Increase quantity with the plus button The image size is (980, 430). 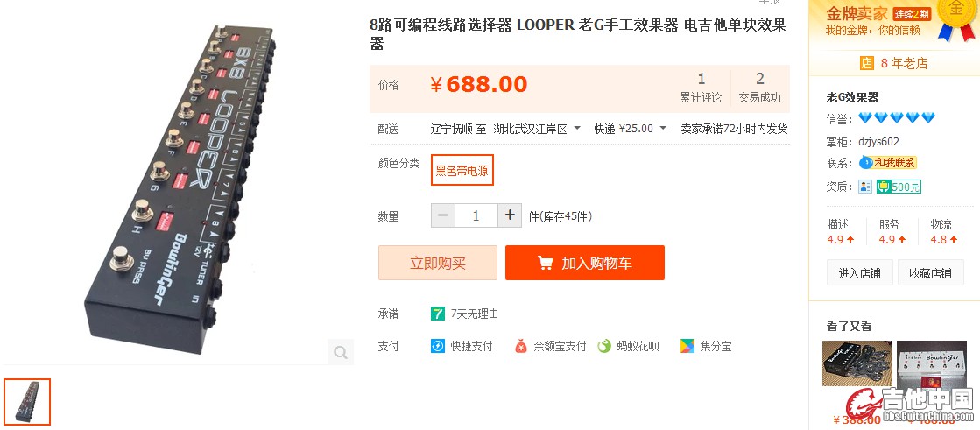point(510,215)
